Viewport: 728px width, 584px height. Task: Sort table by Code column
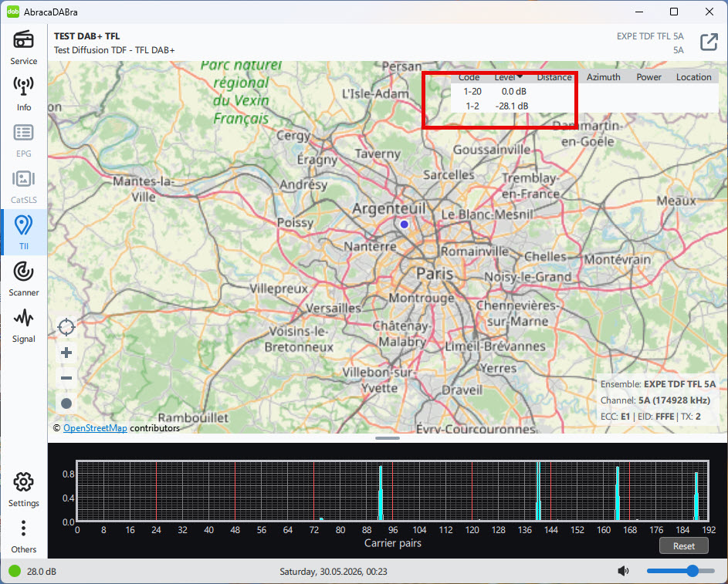[x=469, y=77]
